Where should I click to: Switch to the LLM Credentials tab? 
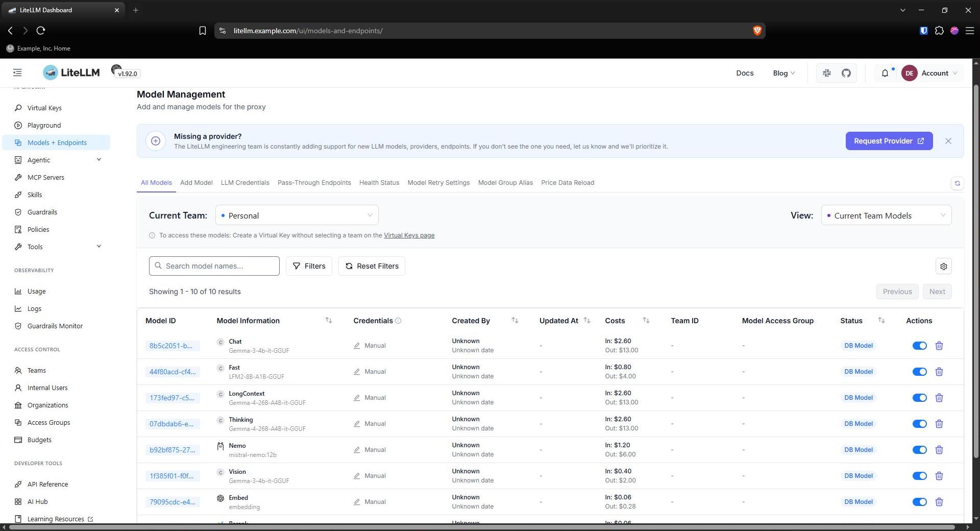click(x=245, y=183)
